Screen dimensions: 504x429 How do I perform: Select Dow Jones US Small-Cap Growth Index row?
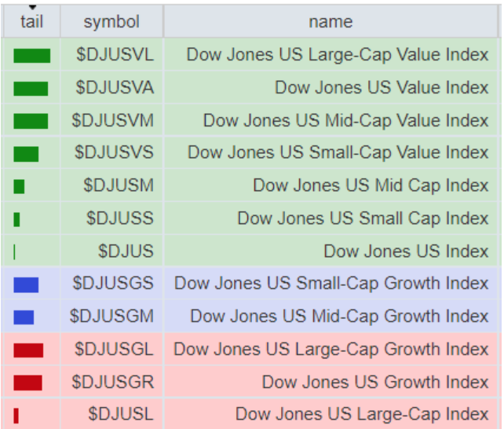pos(331,284)
